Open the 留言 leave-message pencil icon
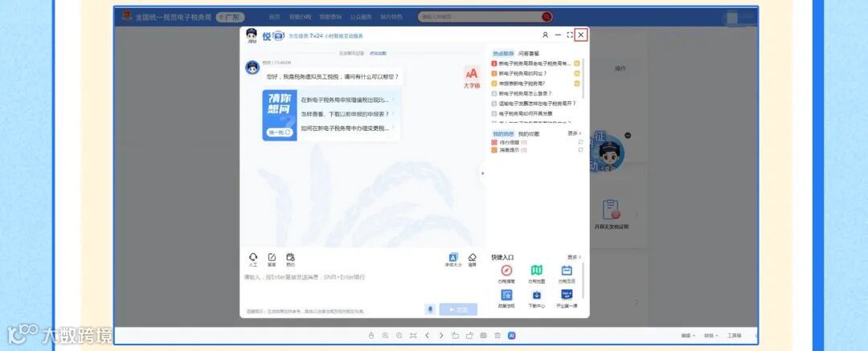The height and width of the screenshot is (351, 868). click(x=272, y=257)
